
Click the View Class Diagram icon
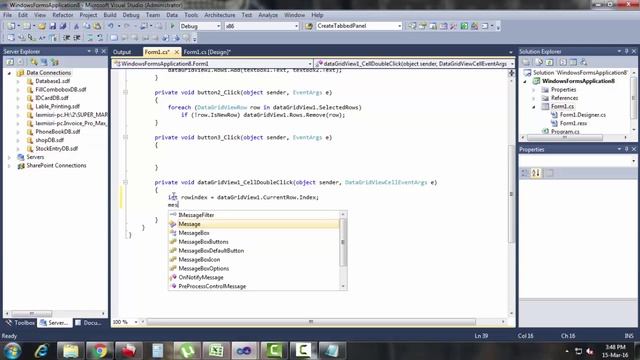[x=584, y=62]
